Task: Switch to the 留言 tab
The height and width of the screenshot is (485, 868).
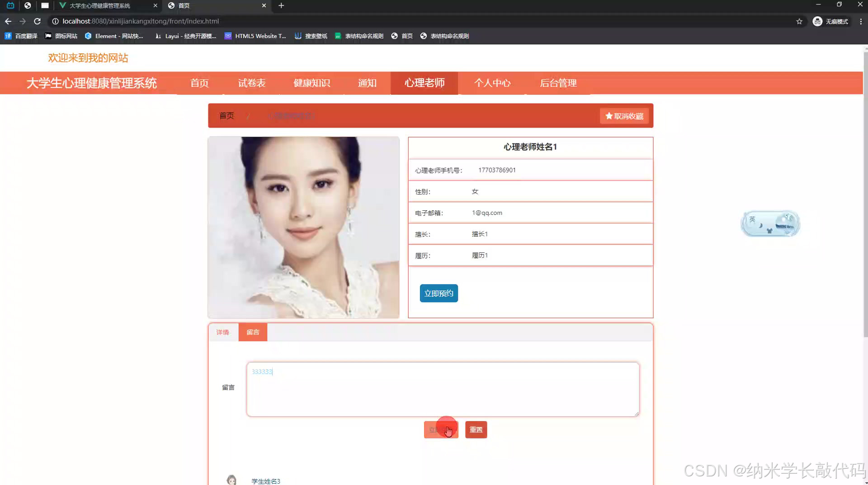Action: coord(253,332)
